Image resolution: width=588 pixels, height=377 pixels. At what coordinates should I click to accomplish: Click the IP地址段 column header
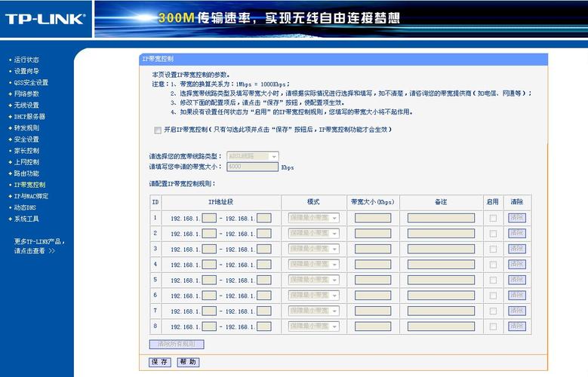click(221, 202)
